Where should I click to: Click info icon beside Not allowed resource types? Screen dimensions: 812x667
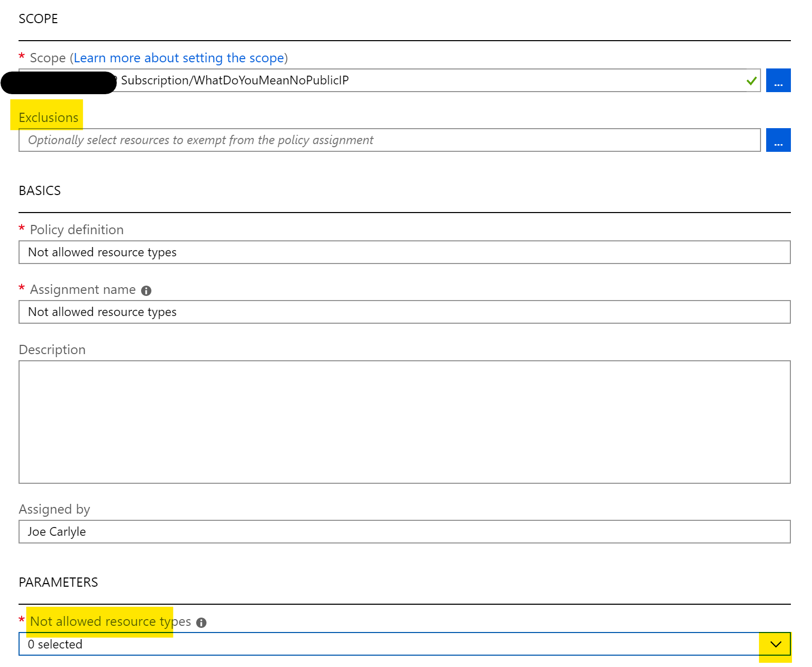pos(201,623)
